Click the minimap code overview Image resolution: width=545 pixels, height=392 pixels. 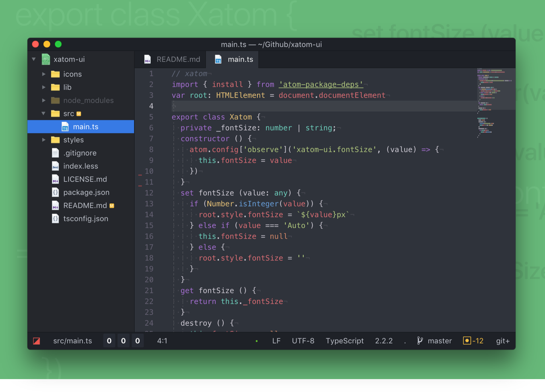pyautogui.click(x=495, y=103)
